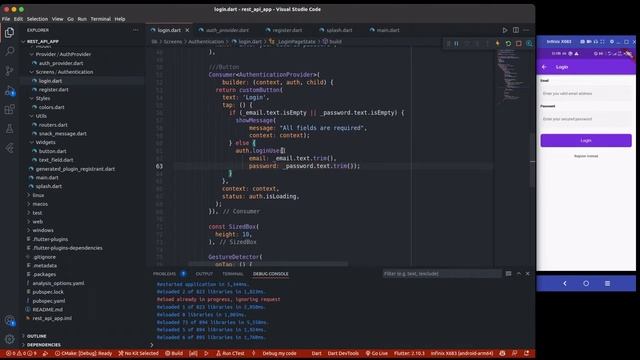
Task: Switch to the splash.dart tab
Action: (x=339, y=30)
